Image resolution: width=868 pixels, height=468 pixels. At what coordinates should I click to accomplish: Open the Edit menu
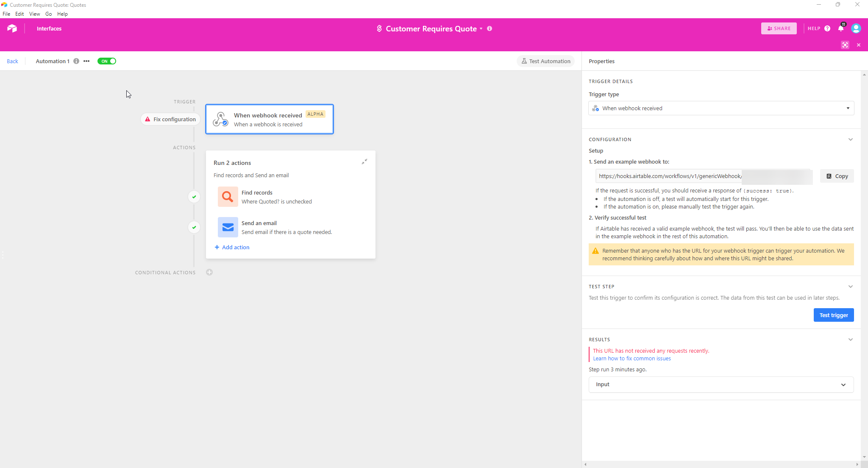point(19,14)
